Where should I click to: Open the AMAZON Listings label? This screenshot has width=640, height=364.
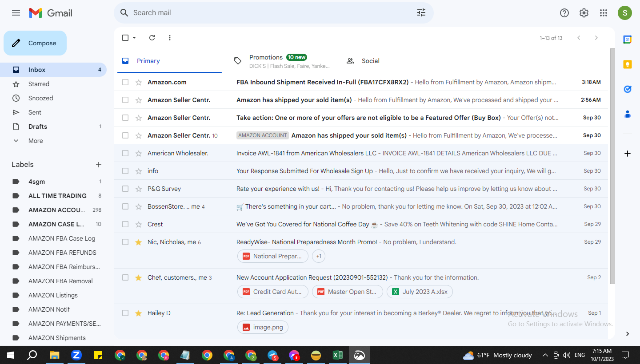53,295
